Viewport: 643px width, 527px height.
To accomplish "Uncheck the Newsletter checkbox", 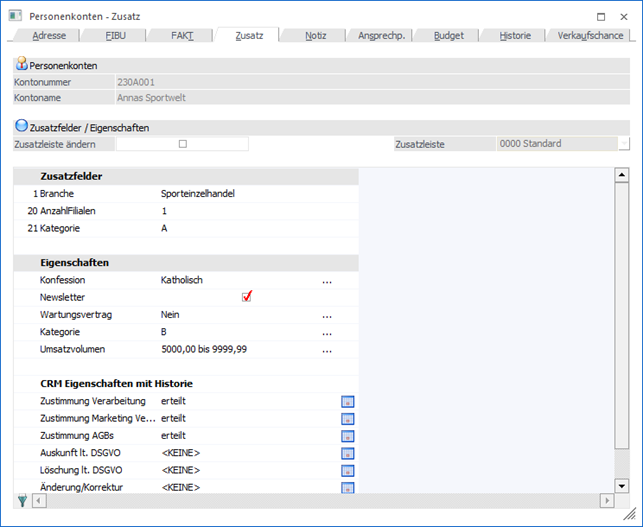I will [x=247, y=297].
